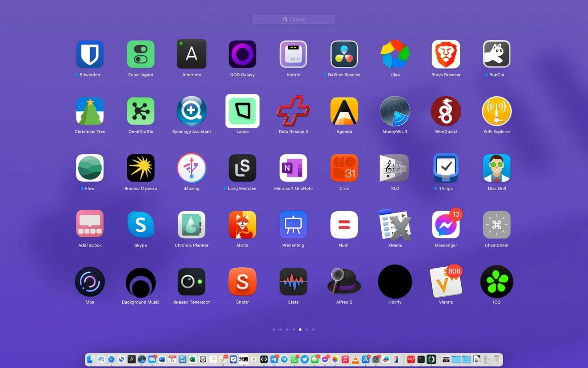Open Brave Browser
This screenshot has height=368, width=588.
pyautogui.click(x=446, y=54)
